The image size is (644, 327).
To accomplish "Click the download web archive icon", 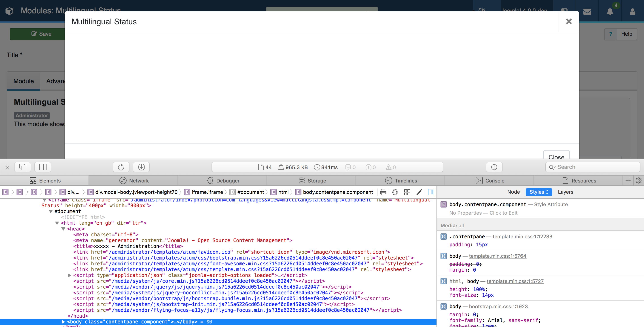I will [x=141, y=167].
